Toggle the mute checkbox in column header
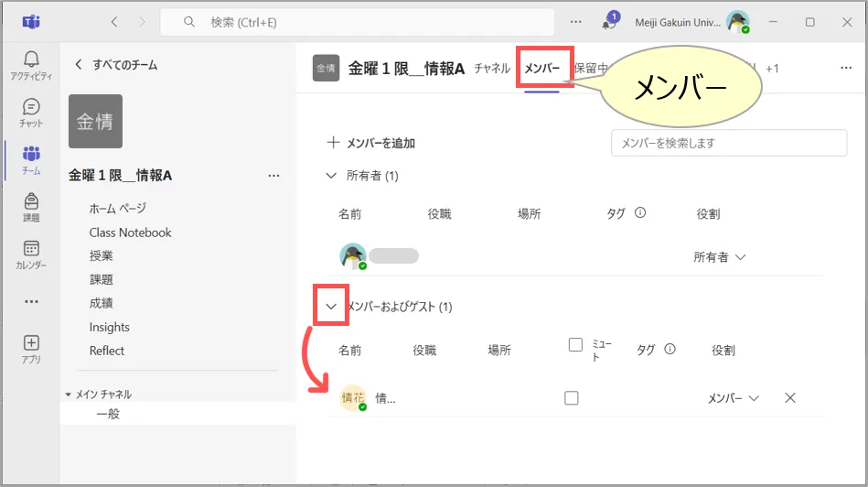The width and height of the screenshot is (868, 487). [575, 345]
